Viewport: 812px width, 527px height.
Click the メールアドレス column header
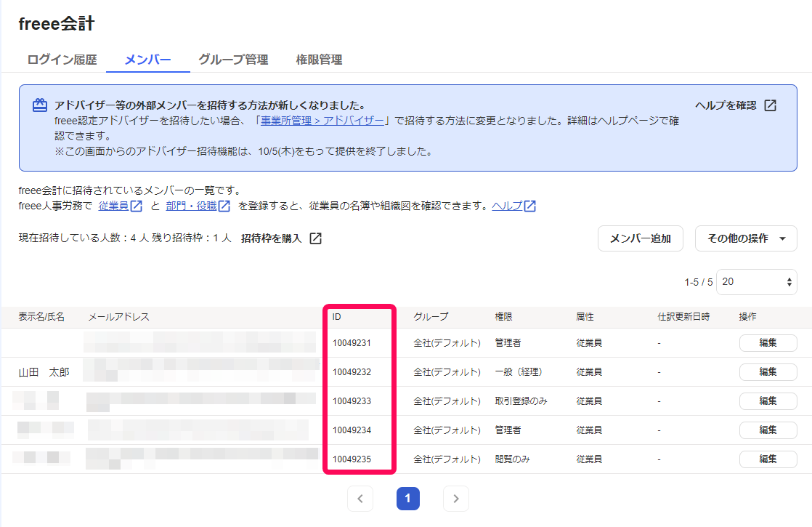pyautogui.click(x=118, y=317)
